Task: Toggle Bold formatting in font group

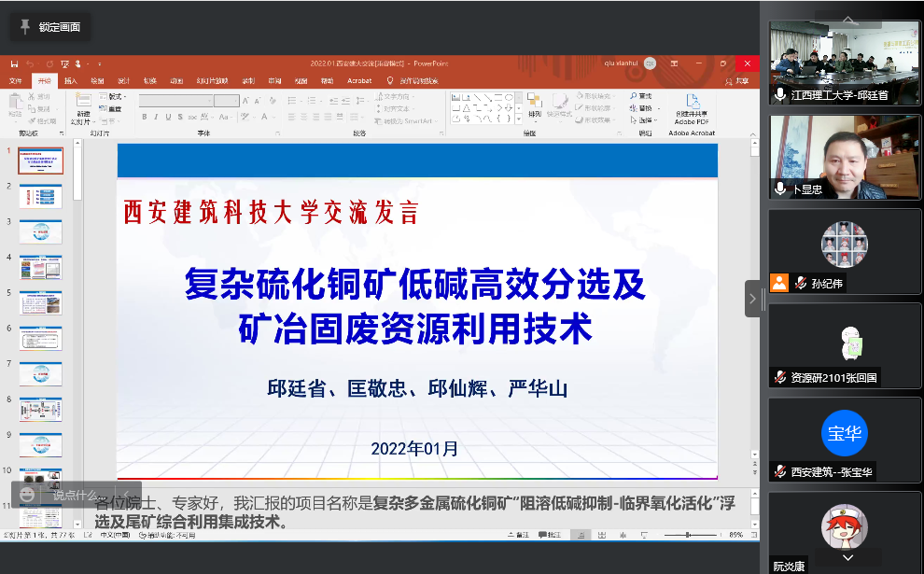Action: pyautogui.click(x=143, y=117)
